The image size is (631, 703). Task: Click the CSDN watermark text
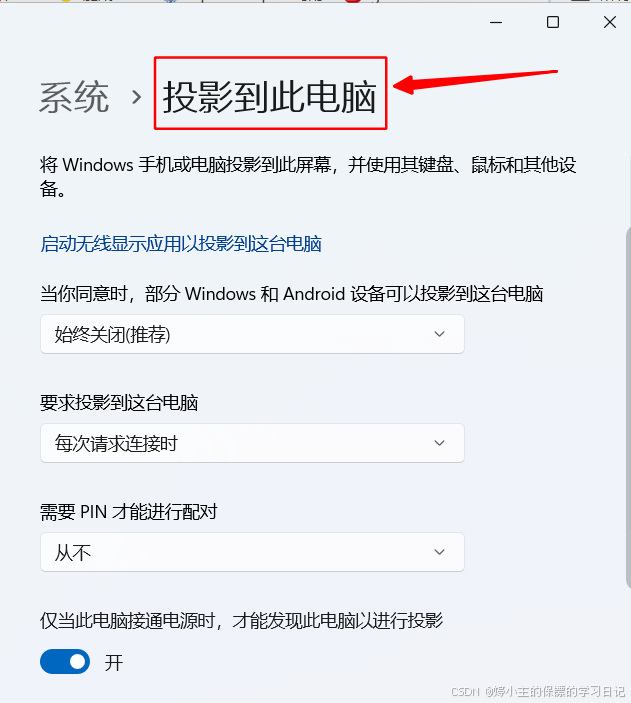(538, 691)
